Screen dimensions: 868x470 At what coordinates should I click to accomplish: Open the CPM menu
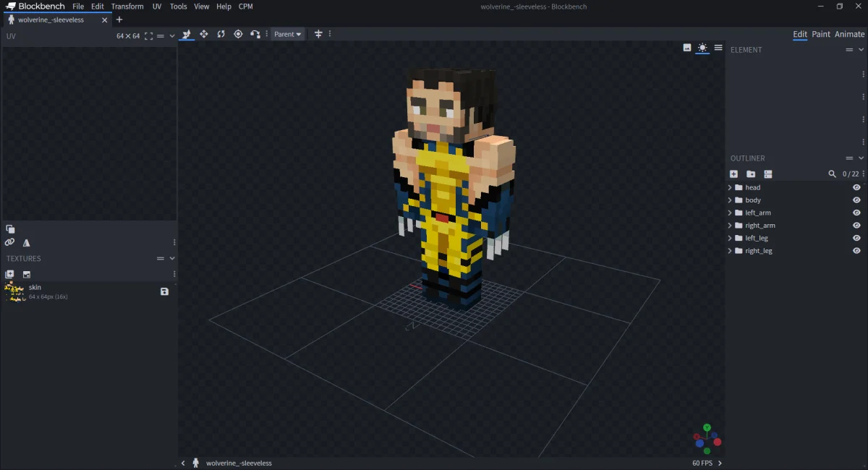pyautogui.click(x=246, y=7)
